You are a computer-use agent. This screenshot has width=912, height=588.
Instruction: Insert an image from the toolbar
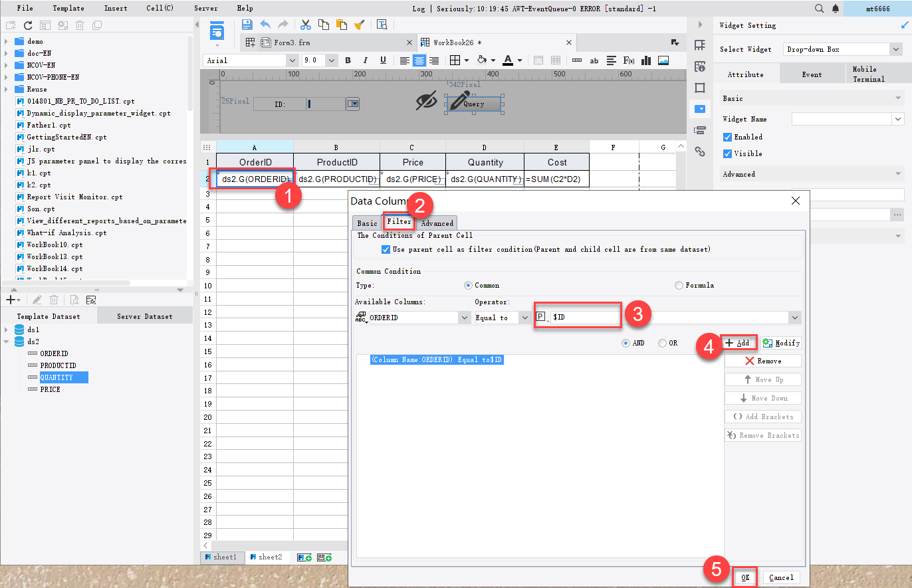click(663, 60)
